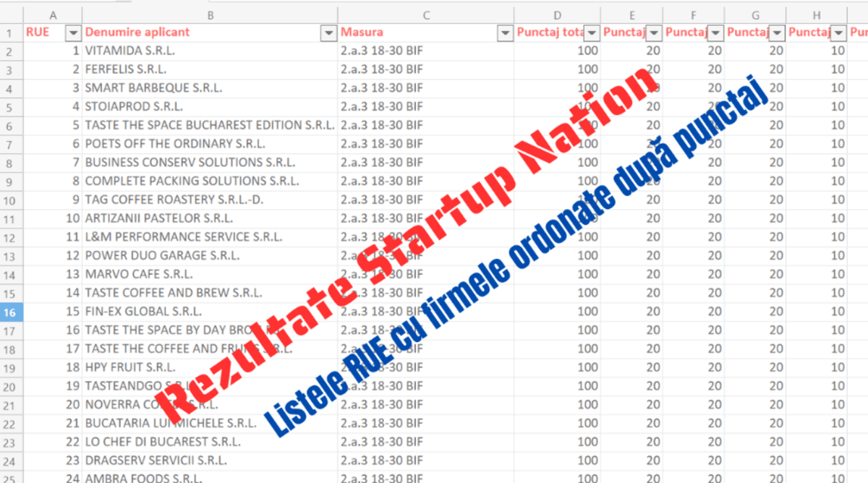Click column H value in VITAMIDA S.R.L. row

(x=817, y=51)
